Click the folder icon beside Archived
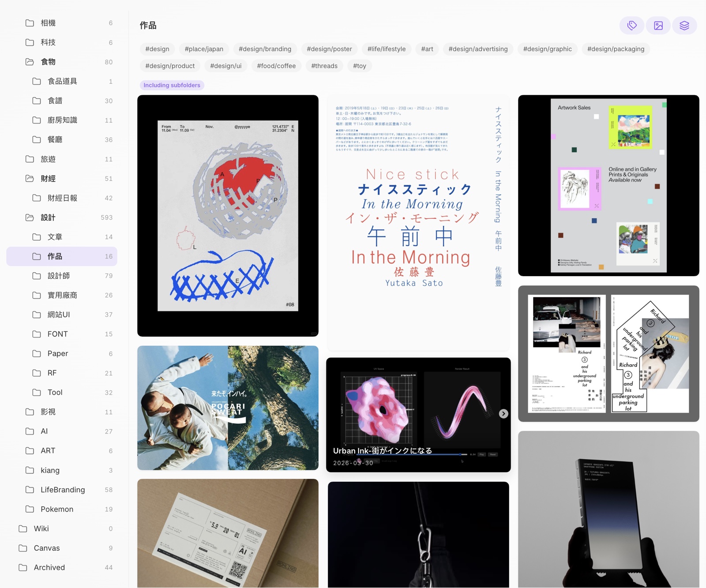The image size is (706, 588). (23, 567)
